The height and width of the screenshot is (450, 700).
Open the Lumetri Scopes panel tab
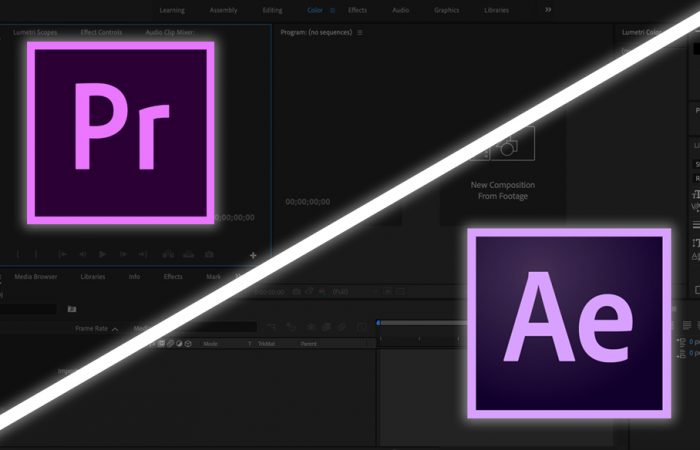coord(35,32)
